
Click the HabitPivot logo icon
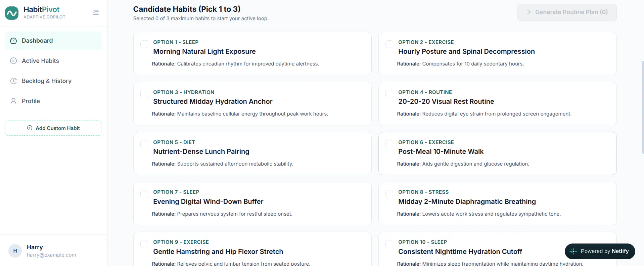point(12,13)
